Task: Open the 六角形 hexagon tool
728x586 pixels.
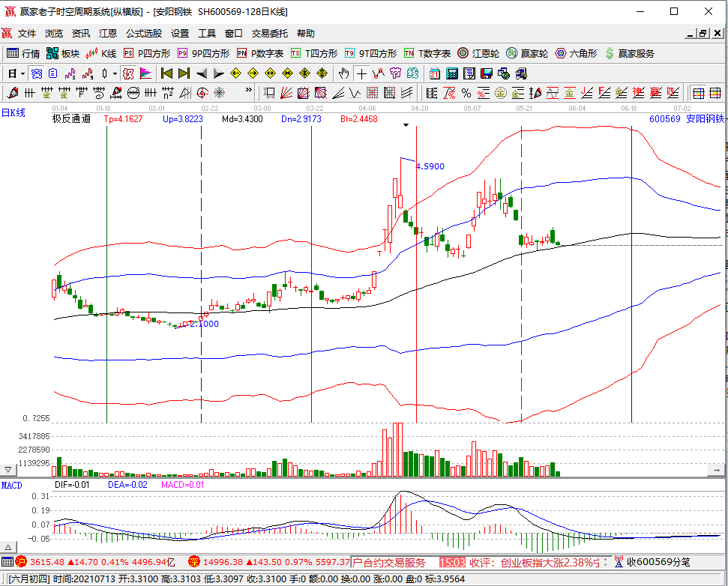Action: 577,53
